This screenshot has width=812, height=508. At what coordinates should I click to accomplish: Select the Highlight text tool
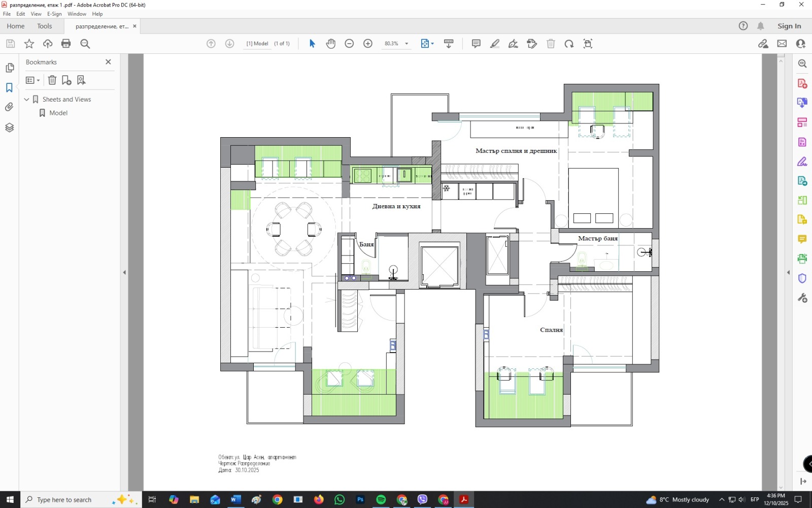[495, 44]
